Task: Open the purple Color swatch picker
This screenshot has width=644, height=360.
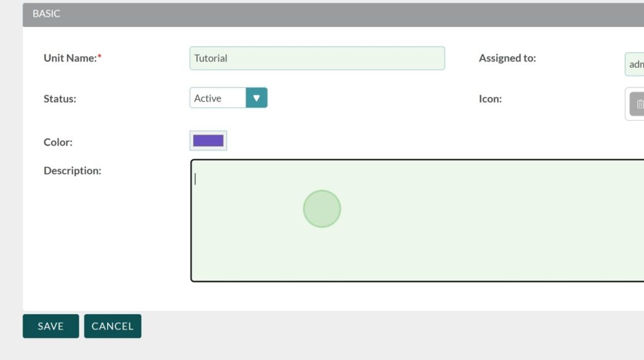Action: tap(208, 141)
